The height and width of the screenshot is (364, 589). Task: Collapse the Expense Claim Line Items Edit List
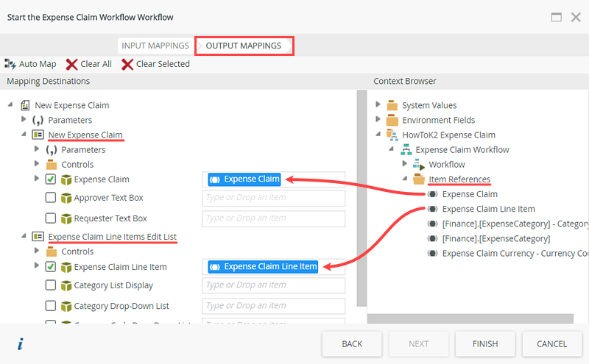pyautogui.click(x=24, y=237)
